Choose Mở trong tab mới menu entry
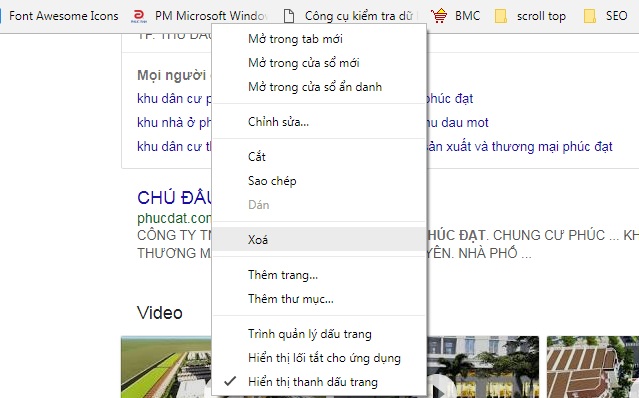The image size is (639, 398). 319,39
